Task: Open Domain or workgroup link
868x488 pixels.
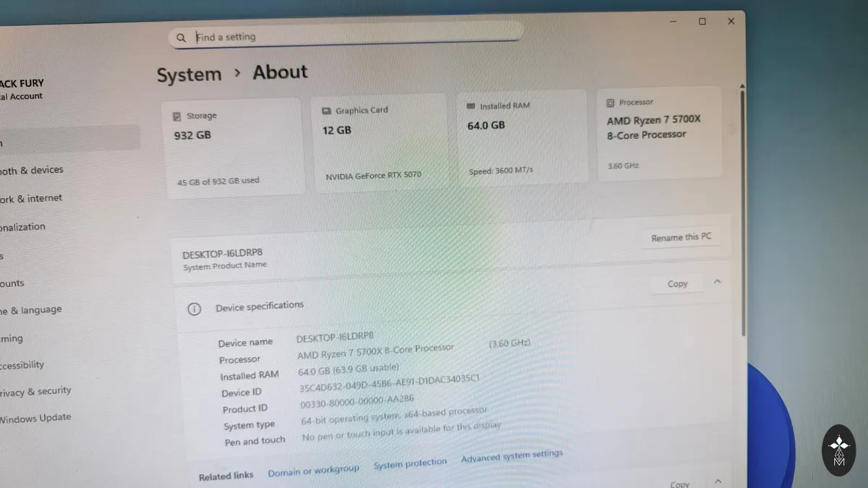Action: [x=313, y=471]
